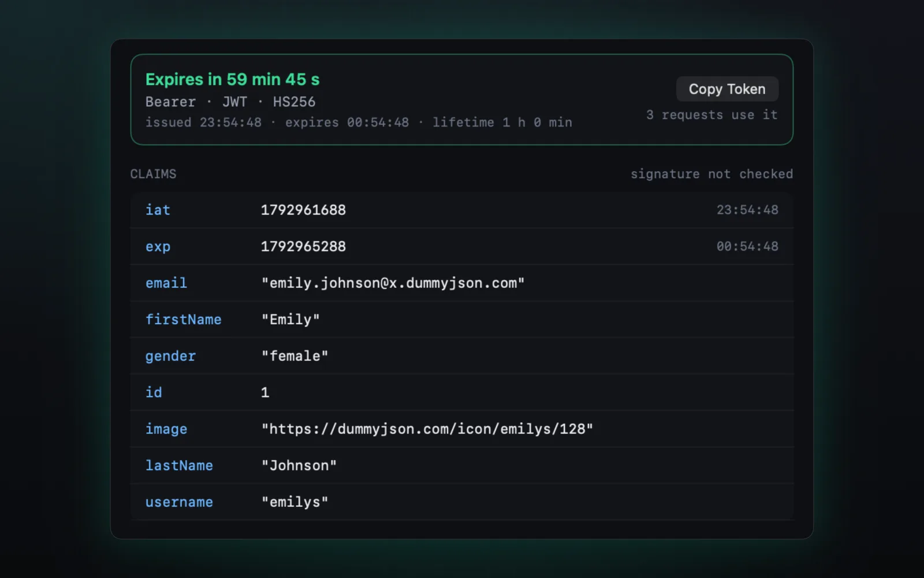
Task: Select the exp value 1792965288
Action: pos(303,246)
